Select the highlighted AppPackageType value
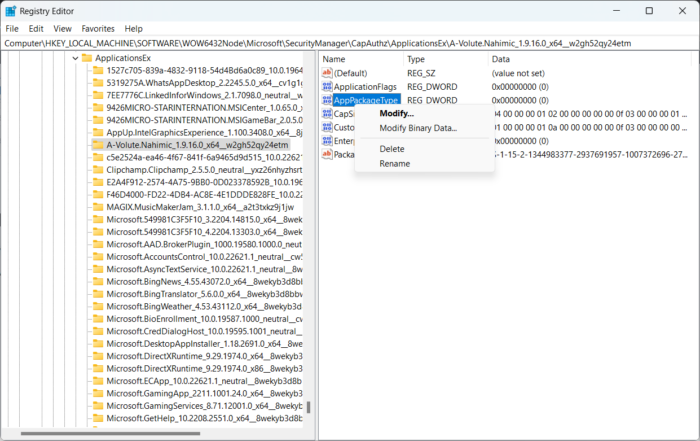The width and height of the screenshot is (700, 441). 366,100
